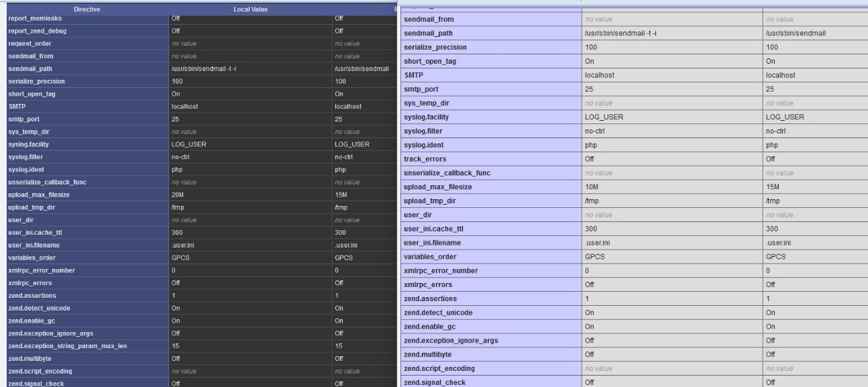Viewport: 868px width, 387px height.
Task: Select user_dir in the dark table
Action: pyautogui.click(x=20, y=219)
